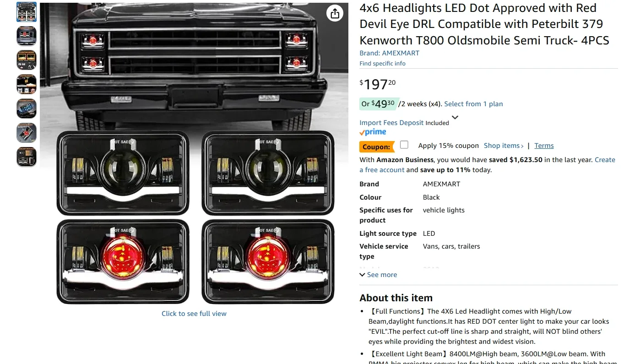
Task: Click the main headlight product image
Action: pyautogui.click(x=194, y=153)
